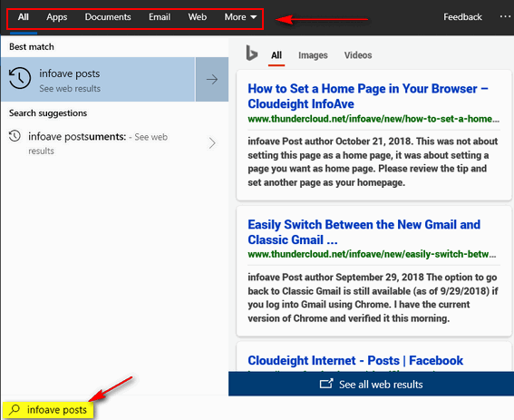Click the home page result description text
This screenshot has width=514, height=420.
point(373,161)
